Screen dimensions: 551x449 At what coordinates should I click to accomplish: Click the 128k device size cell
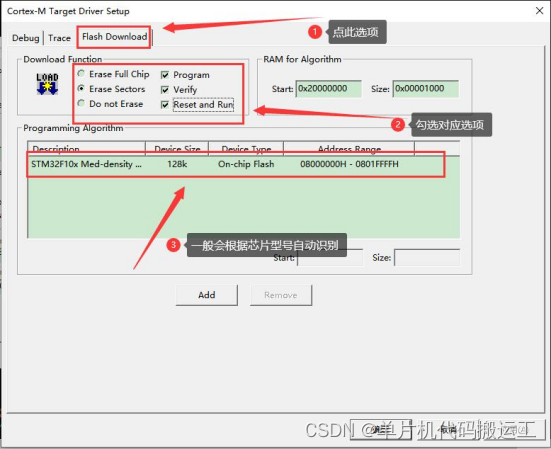click(x=177, y=164)
